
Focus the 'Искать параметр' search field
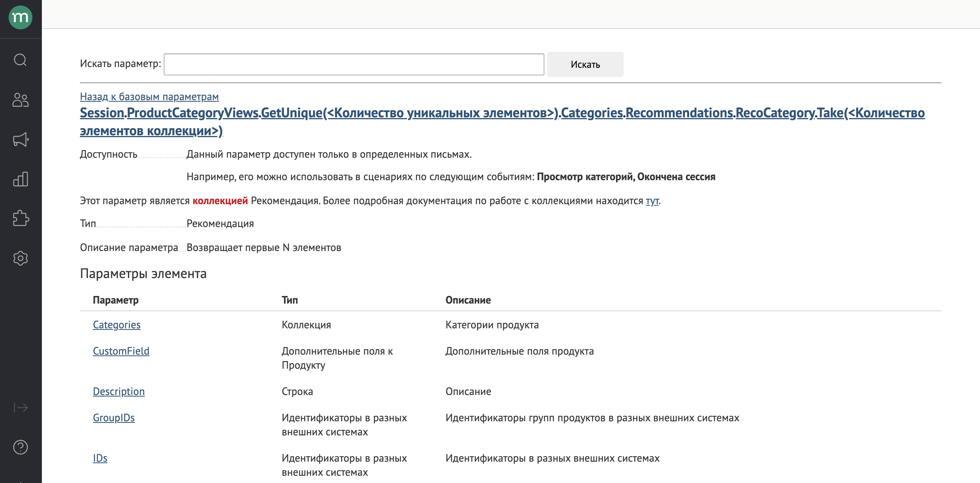[354, 64]
